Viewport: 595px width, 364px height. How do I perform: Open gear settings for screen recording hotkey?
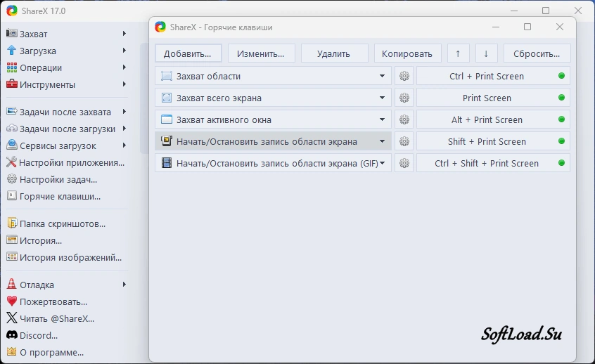click(x=404, y=141)
